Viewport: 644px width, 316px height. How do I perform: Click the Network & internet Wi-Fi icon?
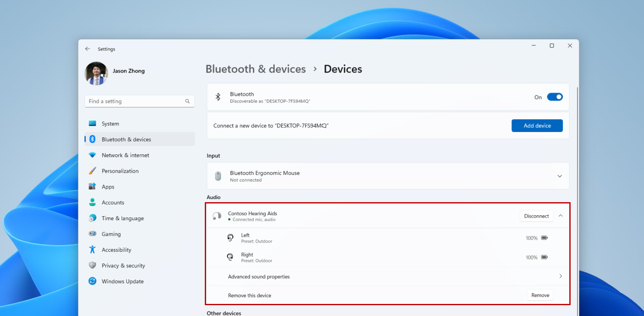(x=93, y=155)
